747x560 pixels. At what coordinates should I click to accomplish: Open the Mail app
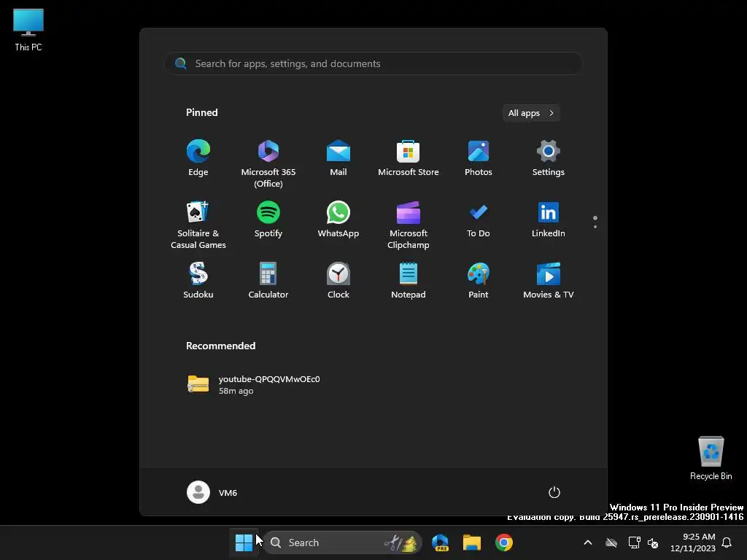pos(338,158)
